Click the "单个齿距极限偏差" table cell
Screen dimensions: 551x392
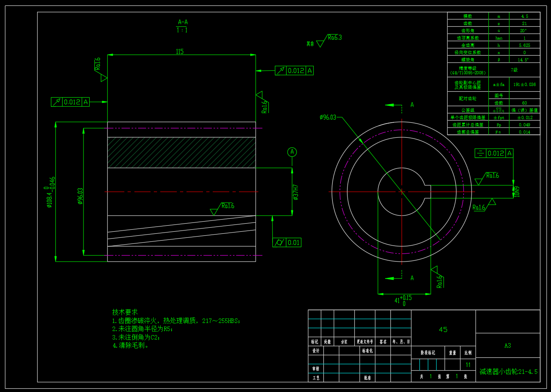[x=468, y=117]
